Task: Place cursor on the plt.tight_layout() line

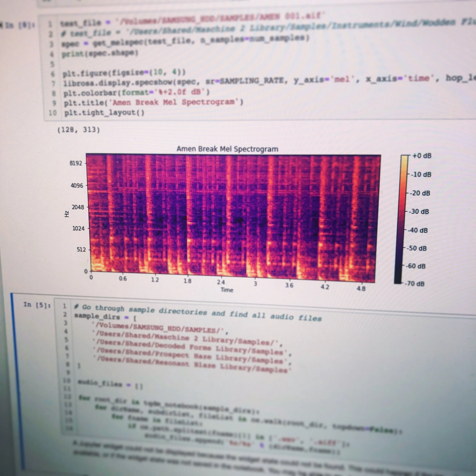Action: 104,113
